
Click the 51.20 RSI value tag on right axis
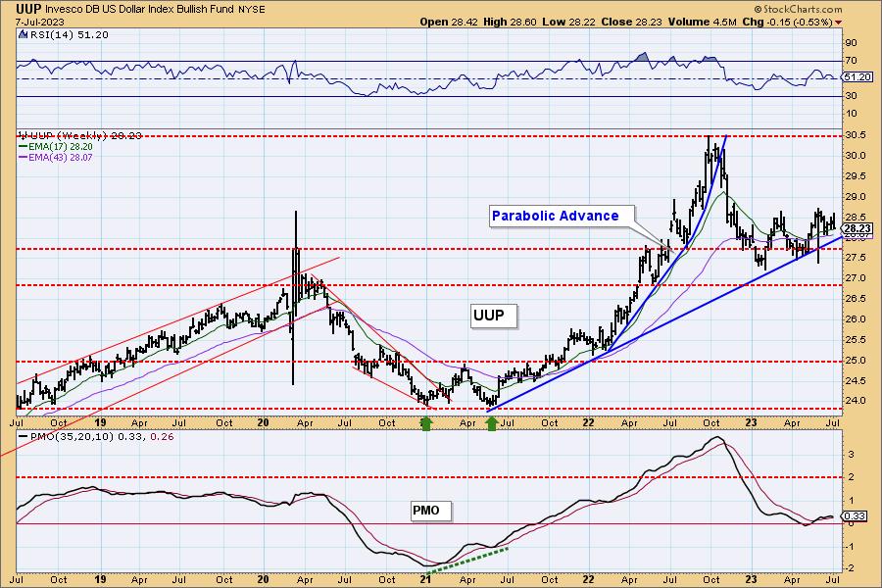click(x=857, y=77)
